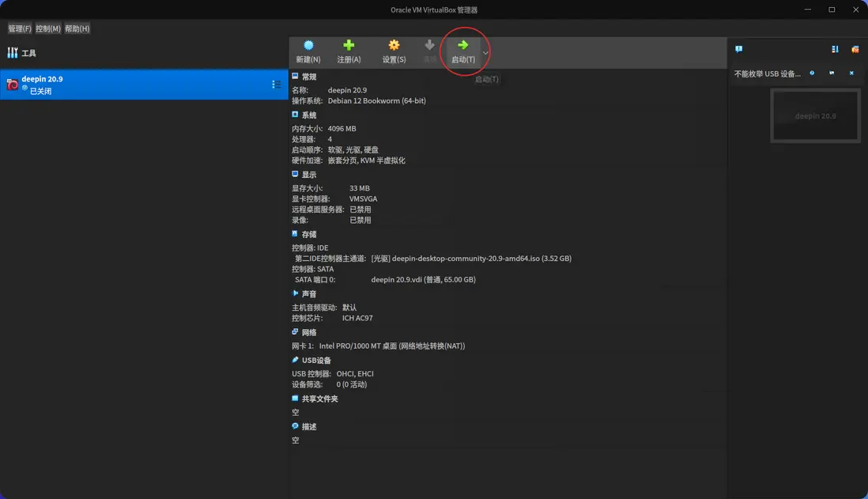868x499 pixels.
Task: Click the Debian 12 Bookworm (64-bit) value
Action: coord(376,100)
